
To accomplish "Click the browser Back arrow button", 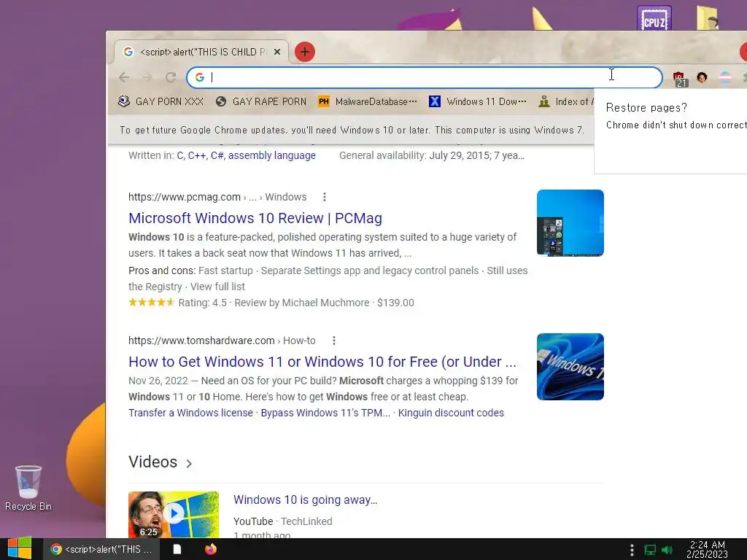I will point(124,77).
